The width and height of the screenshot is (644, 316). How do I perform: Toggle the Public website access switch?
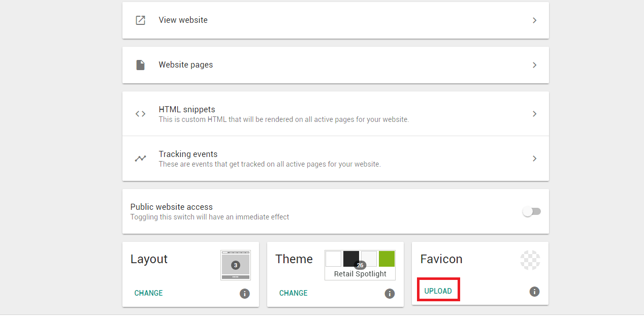click(x=532, y=211)
